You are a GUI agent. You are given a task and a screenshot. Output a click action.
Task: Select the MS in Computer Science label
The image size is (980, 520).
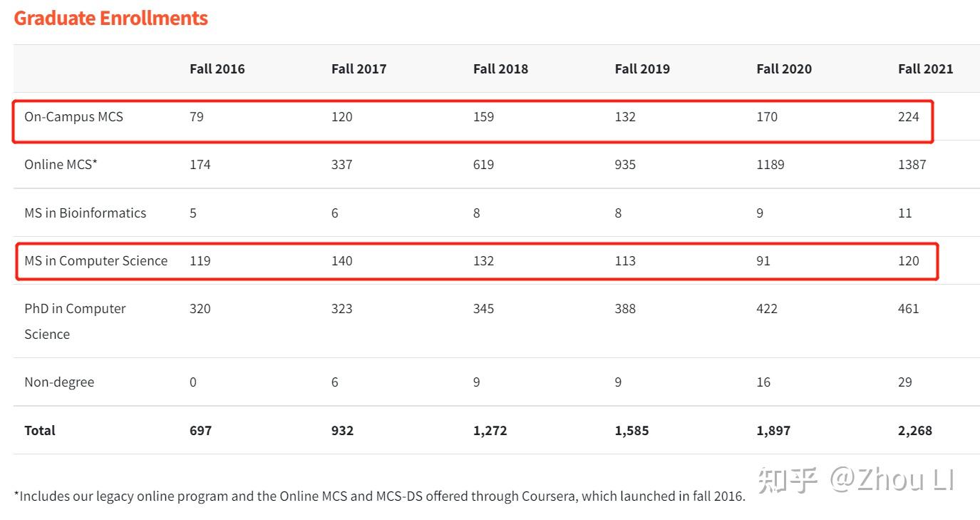[x=96, y=260]
